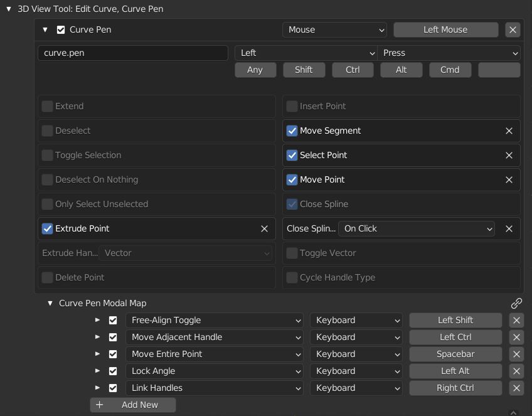The image size is (532, 416).
Task: Click the Add New button
Action: (133, 405)
